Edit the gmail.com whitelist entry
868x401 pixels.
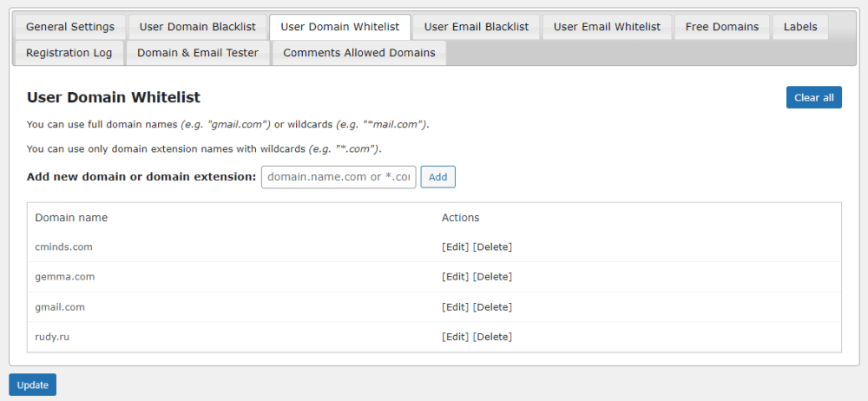click(x=455, y=307)
